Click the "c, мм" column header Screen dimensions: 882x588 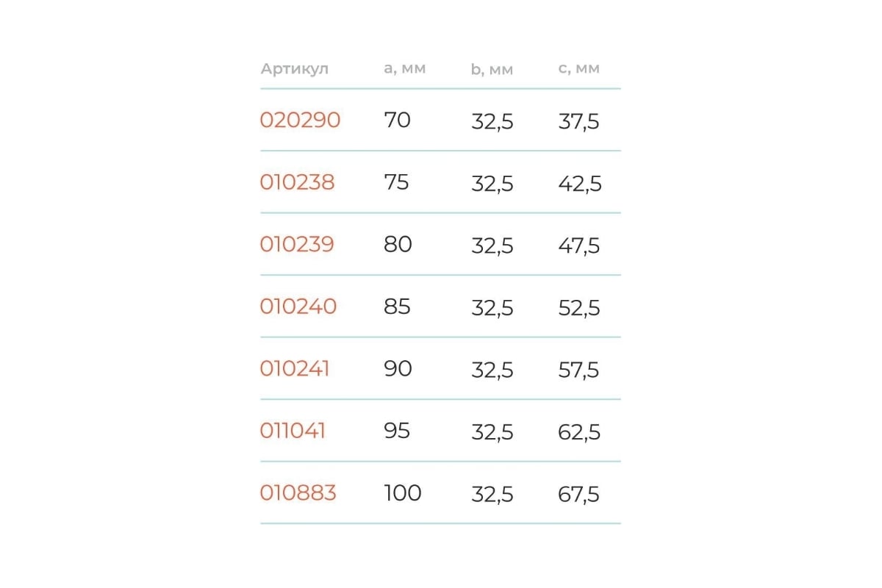[x=578, y=68]
